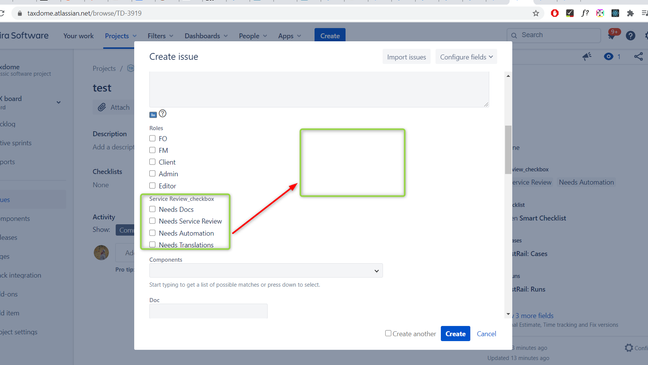
Task: Click the dialog vertical scrollbar thumb
Action: pyautogui.click(x=508, y=150)
